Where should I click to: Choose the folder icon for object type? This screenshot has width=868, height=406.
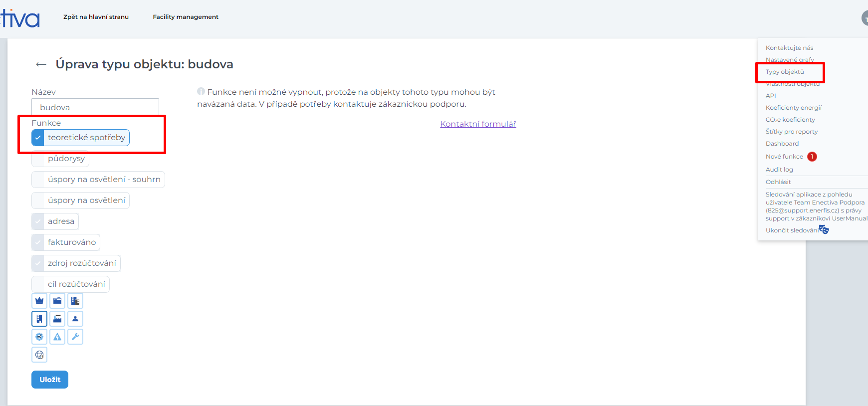pyautogui.click(x=57, y=301)
